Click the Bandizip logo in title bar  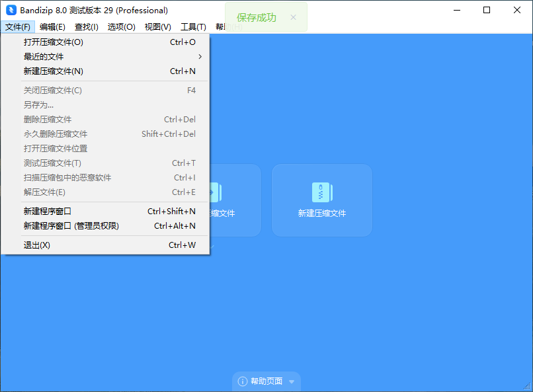(x=11, y=10)
